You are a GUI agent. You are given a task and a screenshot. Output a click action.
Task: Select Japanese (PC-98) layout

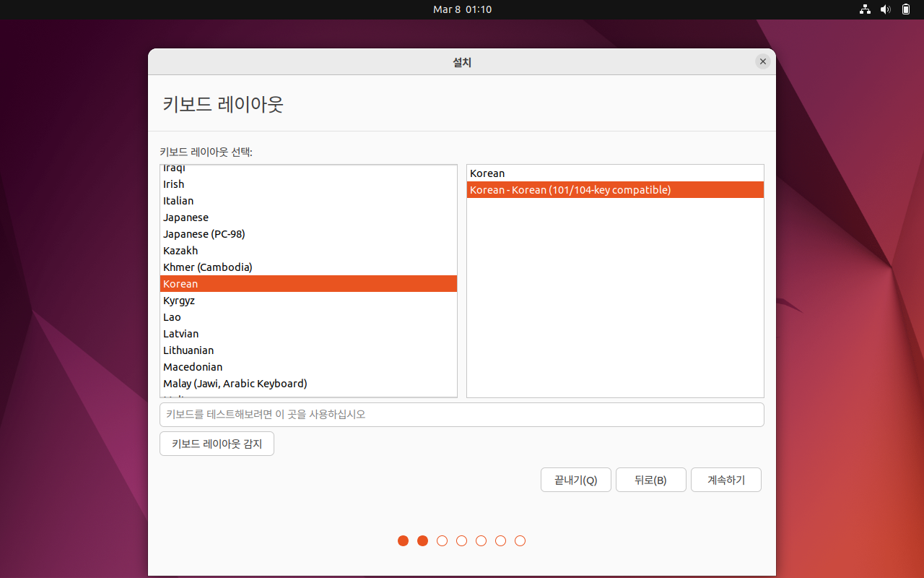pyautogui.click(x=308, y=234)
